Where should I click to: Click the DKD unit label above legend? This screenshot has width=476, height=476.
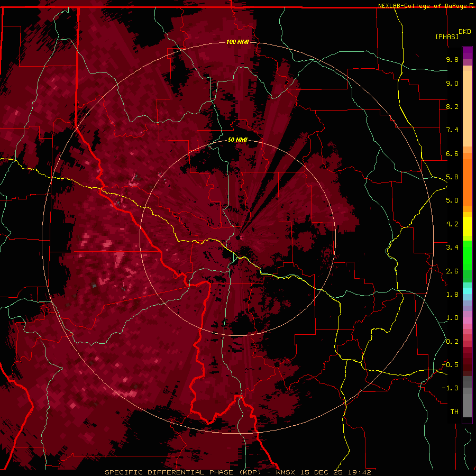coord(465,32)
